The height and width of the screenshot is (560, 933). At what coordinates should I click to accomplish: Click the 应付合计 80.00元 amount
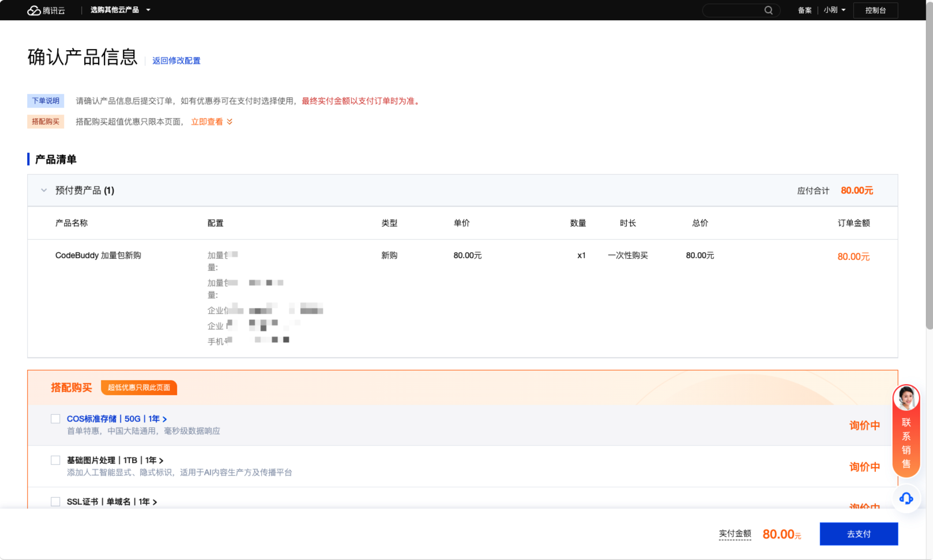(x=857, y=191)
